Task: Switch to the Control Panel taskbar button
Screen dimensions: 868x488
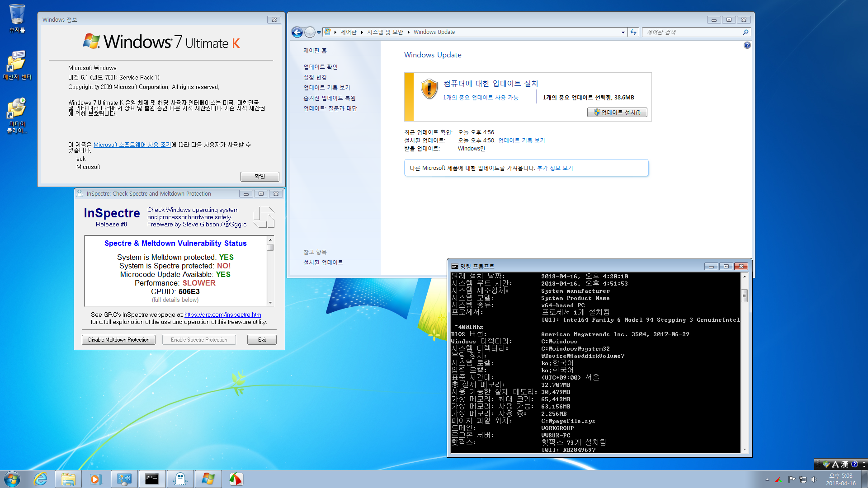Action: (x=124, y=479)
